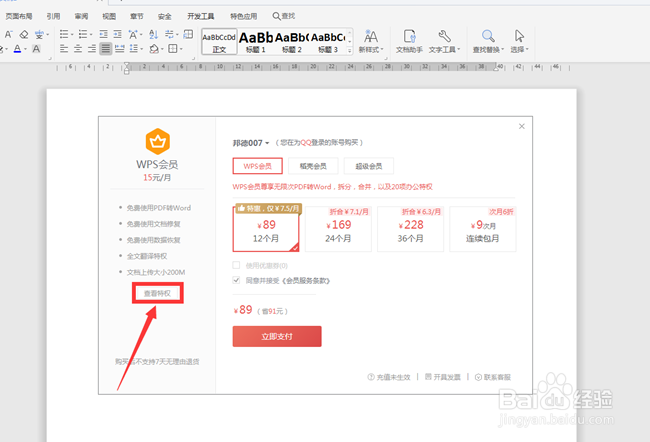Expand the 邦德007 account dropdown
The image size is (650, 442).
267,143
